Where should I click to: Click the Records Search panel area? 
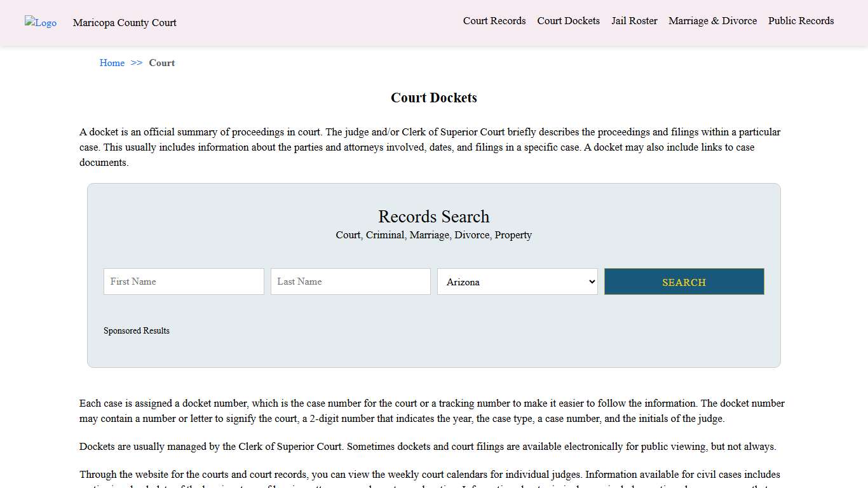click(433, 349)
